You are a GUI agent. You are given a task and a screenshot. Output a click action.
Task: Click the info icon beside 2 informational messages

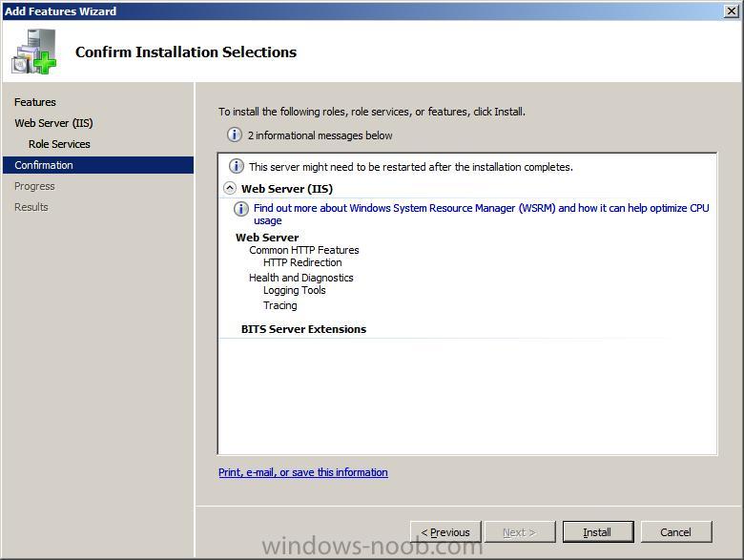pyautogui.click(x=235, y=135)
